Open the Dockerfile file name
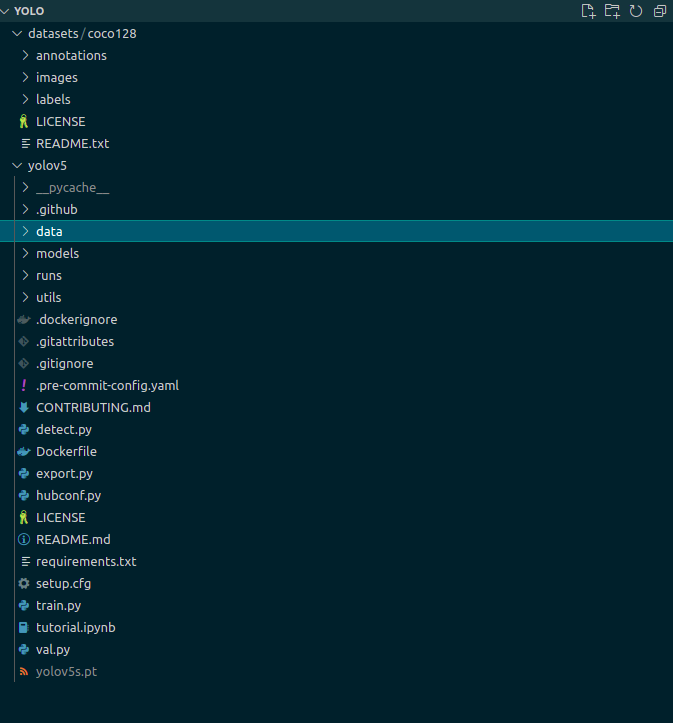This screenshot has width=673, height=723. tap(66, 451)
